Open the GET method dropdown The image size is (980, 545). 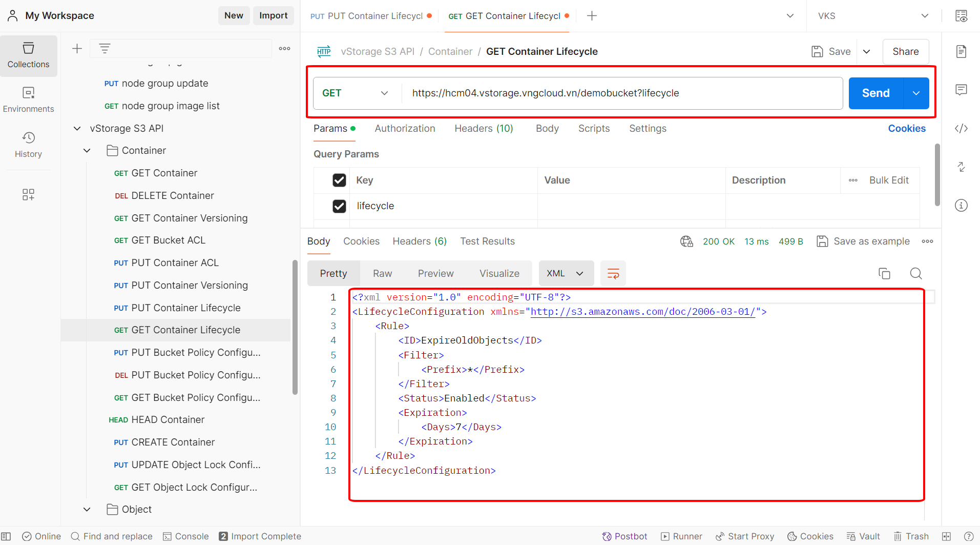tap(355, 93)
